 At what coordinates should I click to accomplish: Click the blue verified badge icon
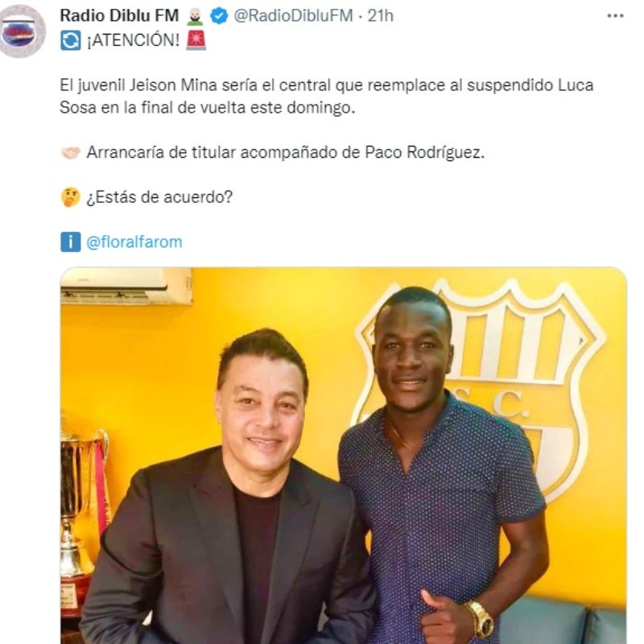click(x=219, y=16)
